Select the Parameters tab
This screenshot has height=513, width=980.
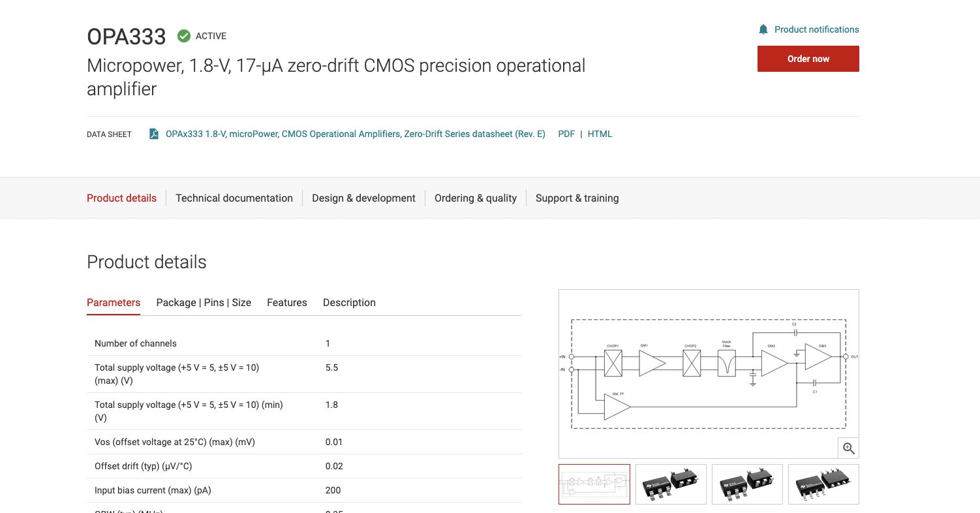[114, 303]
